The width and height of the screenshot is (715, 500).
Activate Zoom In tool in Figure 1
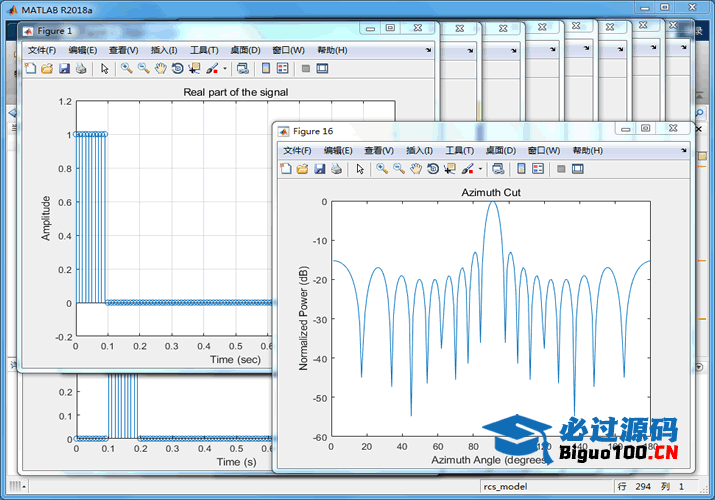tap(126, 68)
